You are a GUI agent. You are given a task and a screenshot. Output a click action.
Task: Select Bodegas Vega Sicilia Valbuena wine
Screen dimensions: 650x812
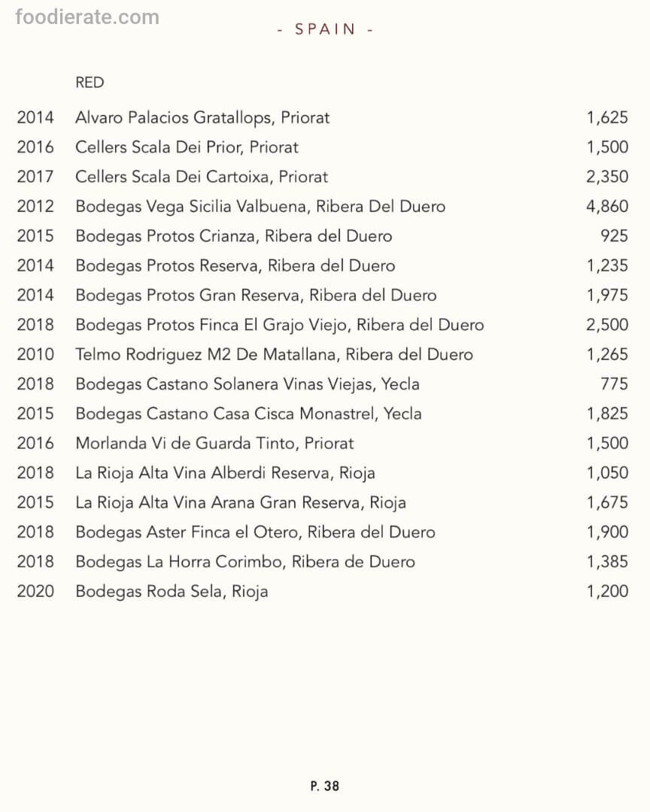click(x=260, y=207)
